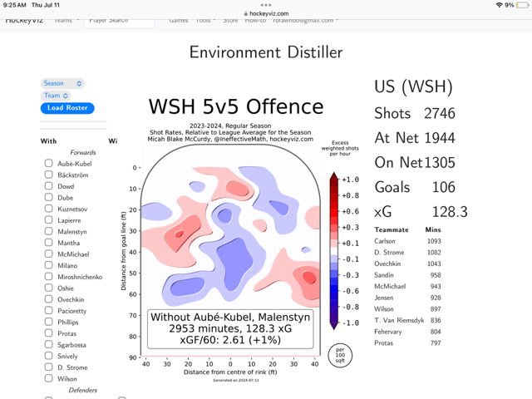Screen dimensions: 532x399
Task: Click the Goals value 106
Action: 443,187
